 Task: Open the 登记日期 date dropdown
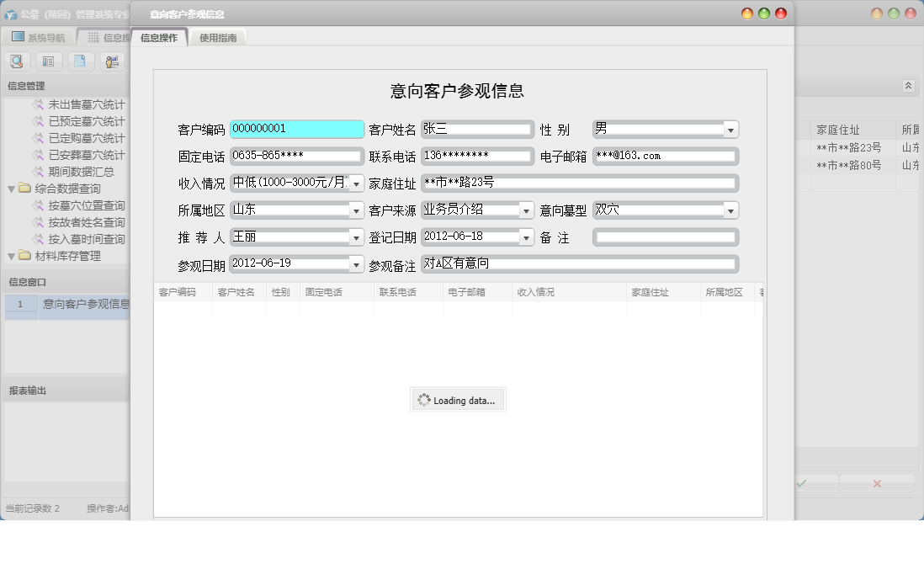tap(528, 237)
